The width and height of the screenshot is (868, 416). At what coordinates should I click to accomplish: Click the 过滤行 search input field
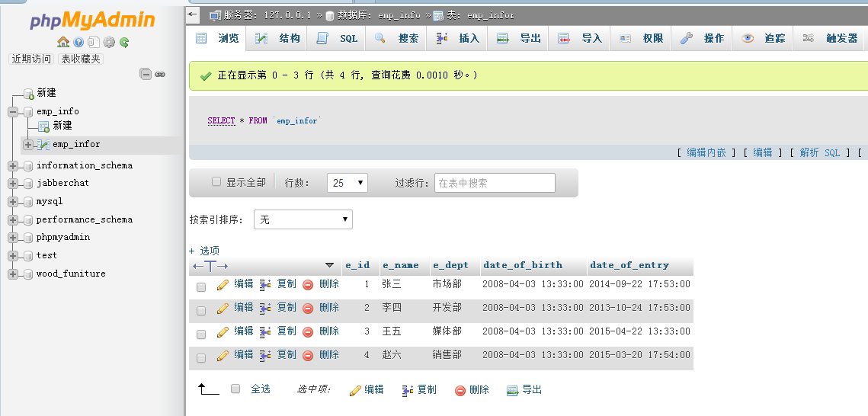tap(495, 183)
